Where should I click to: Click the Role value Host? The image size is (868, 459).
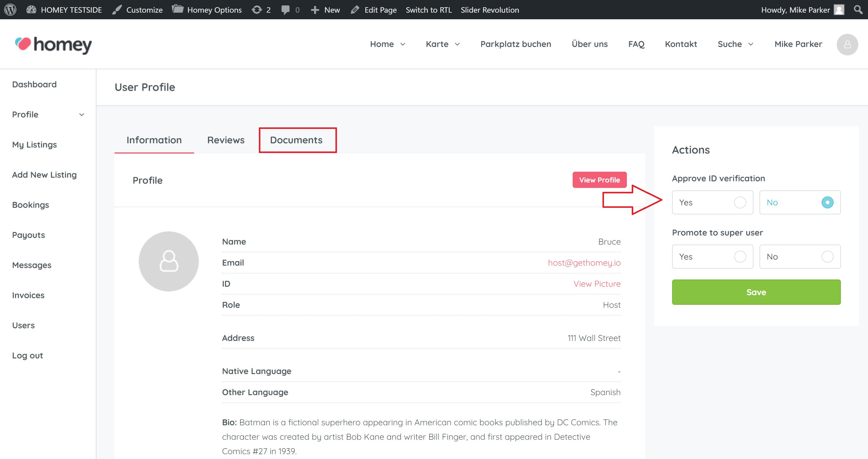612,305
